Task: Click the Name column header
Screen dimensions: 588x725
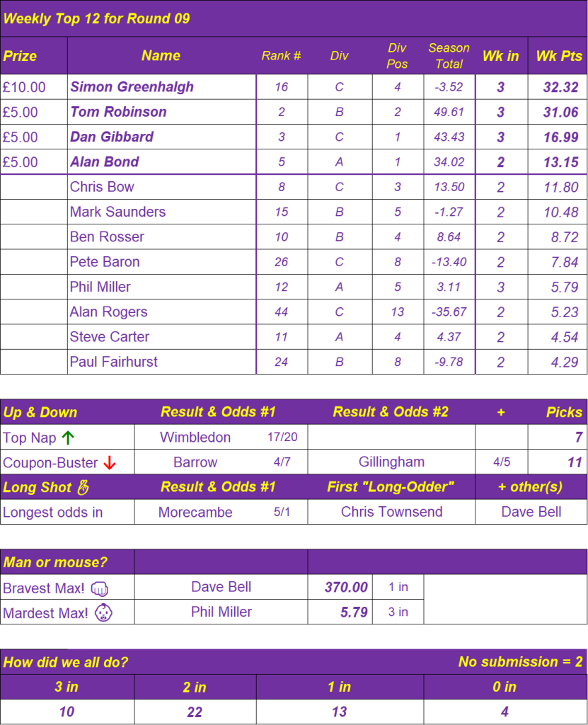Action: coord(161,55)
